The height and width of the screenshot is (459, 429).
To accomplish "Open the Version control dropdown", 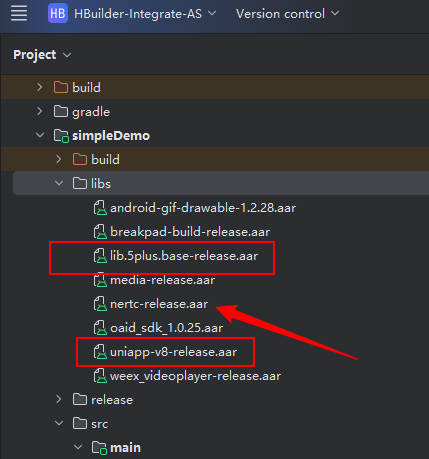I will (287, 14).
